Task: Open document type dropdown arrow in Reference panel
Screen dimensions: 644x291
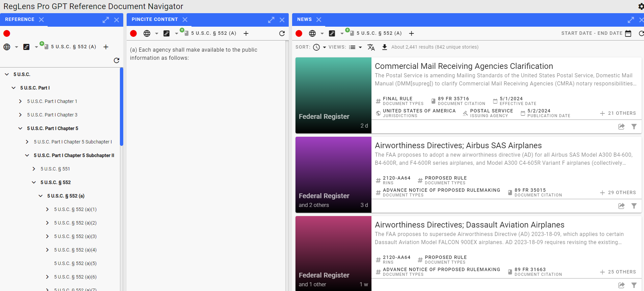Action: click(x=36, y=47)
